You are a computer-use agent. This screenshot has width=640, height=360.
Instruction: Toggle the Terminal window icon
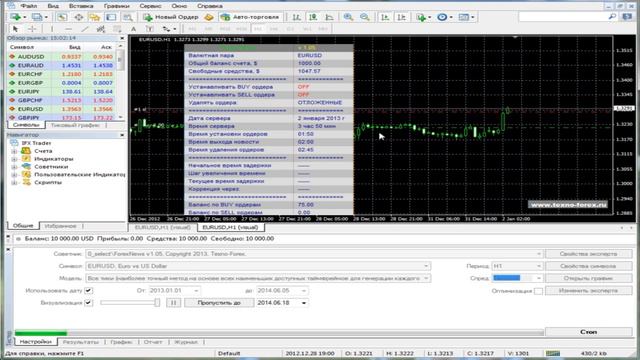click(x=111, y=17)
